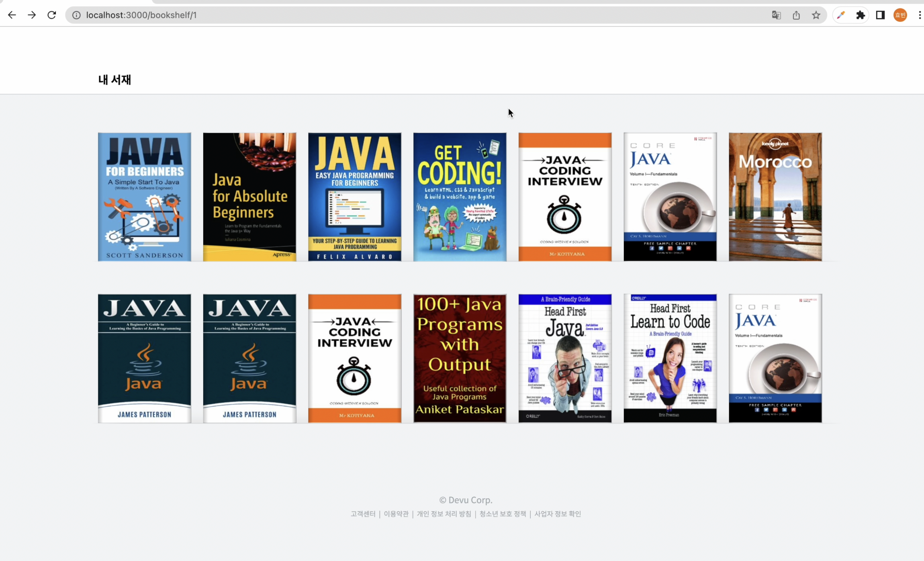Open the Google Translate icon
The width and height of the screenshot is (924, 561).
[776, 15]
